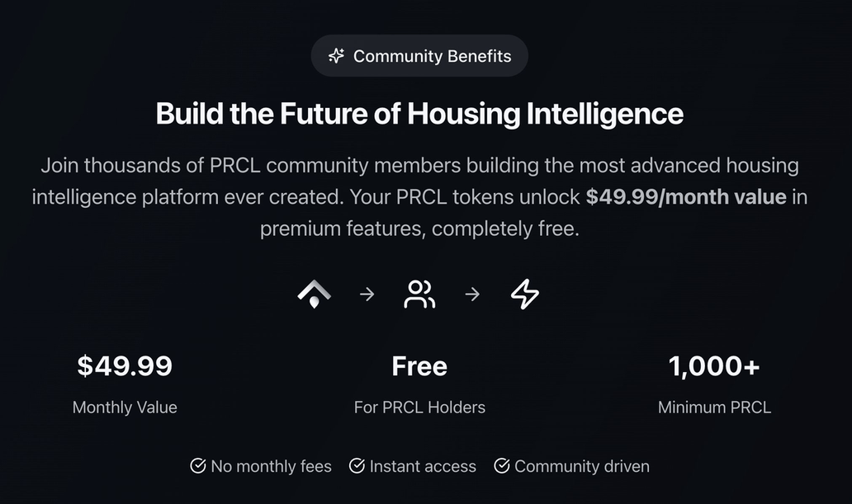
Task: Click the bold $49.99/month value text
Action: tap(686, 197)
